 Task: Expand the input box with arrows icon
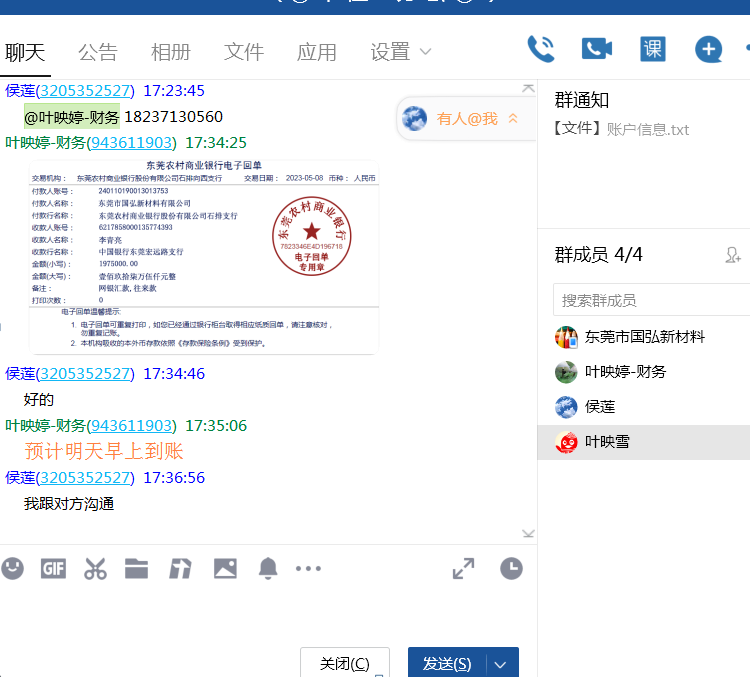point(463,568)
